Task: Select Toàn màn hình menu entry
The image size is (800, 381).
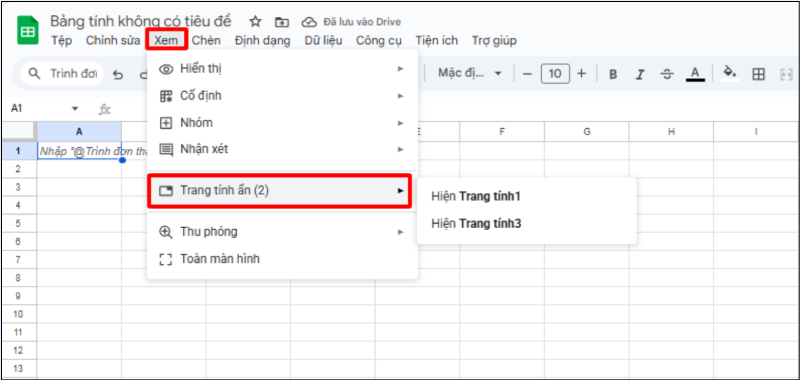Action: tap(283, 259)
